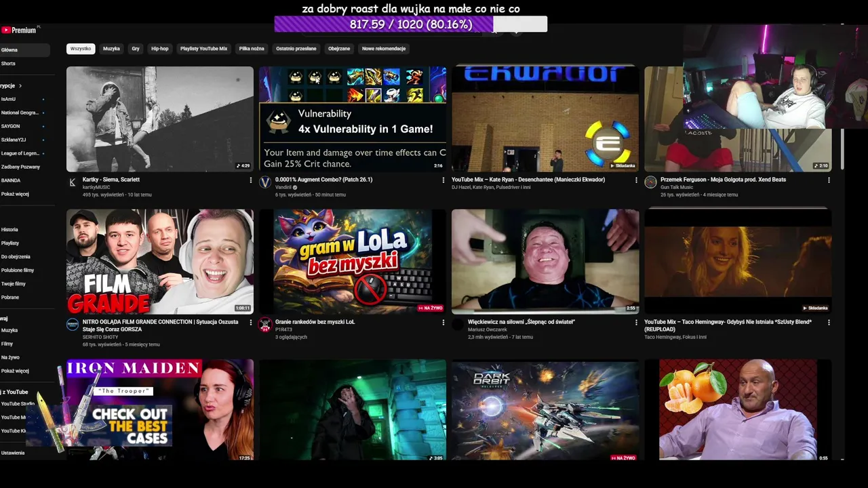Open options menu for Taco Hemingway YouTube Mix

click(829, 323)
